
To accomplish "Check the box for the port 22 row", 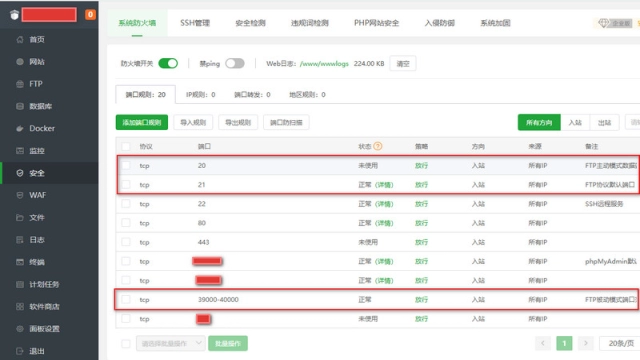I will coord(126,204).
